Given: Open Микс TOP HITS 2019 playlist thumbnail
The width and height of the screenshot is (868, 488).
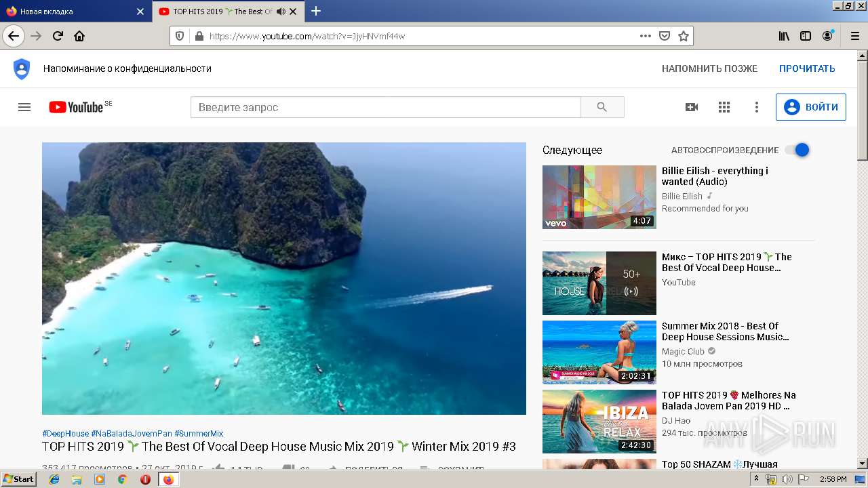Looking at the screenshot, I should pyautogui.click(x=599, y=283).
